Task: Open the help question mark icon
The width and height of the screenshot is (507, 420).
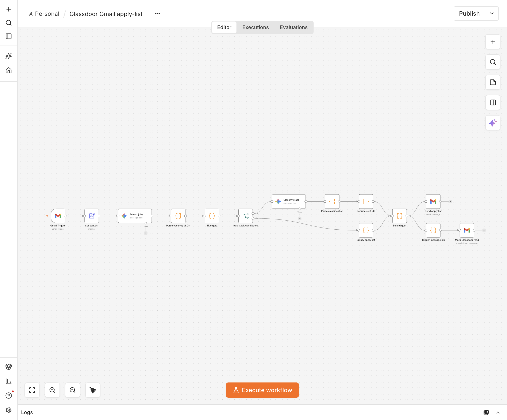Action: (9, 395)
